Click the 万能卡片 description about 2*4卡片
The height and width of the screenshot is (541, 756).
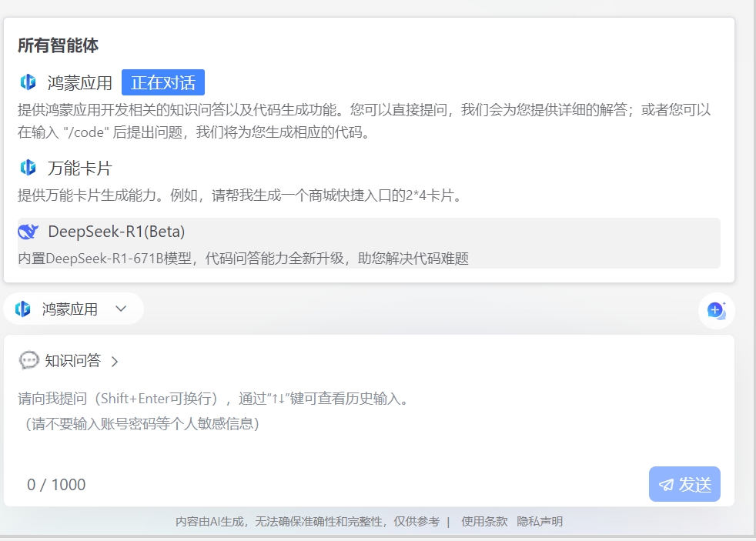pos(239,195)
